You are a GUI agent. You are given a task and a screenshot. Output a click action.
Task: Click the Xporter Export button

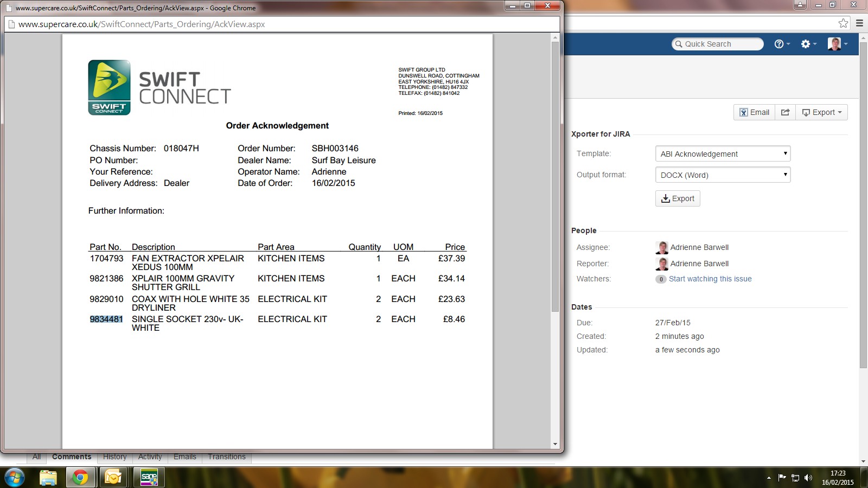(x=678, y=198)
